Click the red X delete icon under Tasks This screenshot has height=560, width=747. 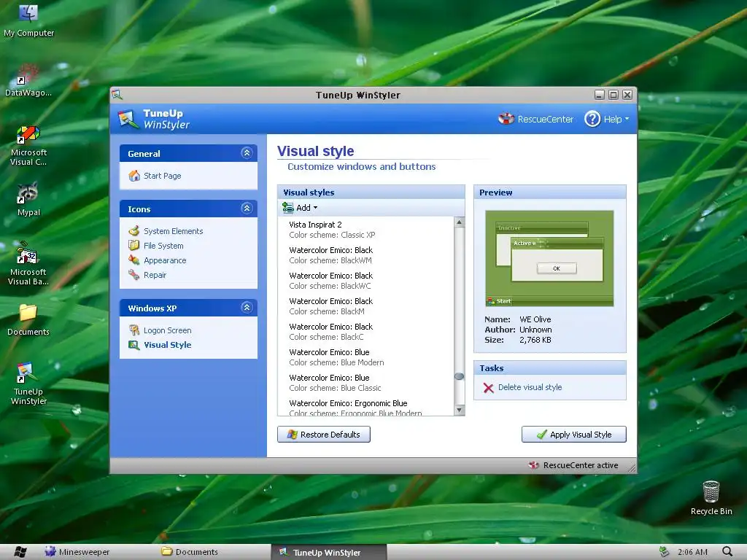[x=488, y=388]
